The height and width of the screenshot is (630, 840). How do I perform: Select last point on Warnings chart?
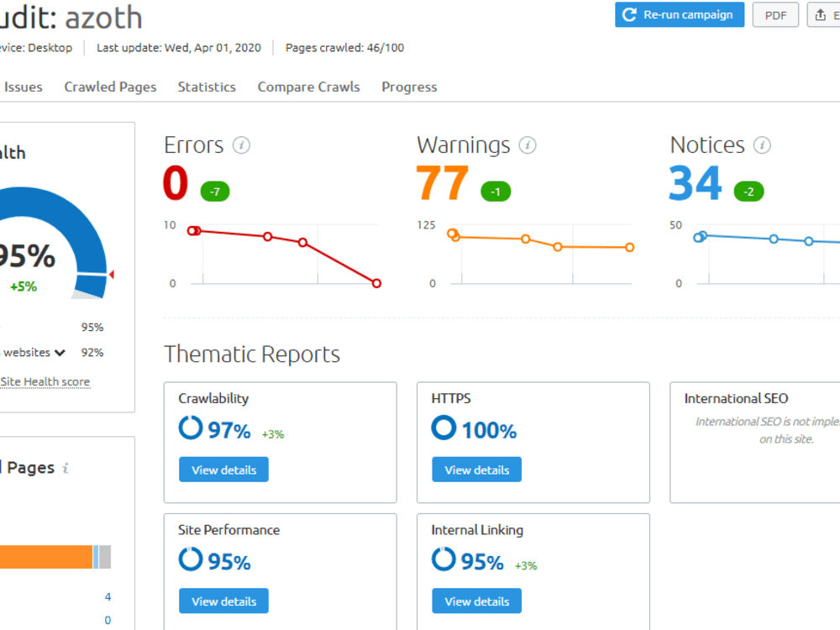630,247
